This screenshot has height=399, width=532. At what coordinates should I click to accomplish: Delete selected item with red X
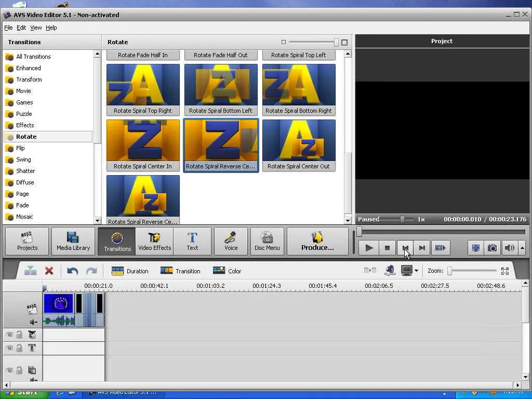point(49,271)
